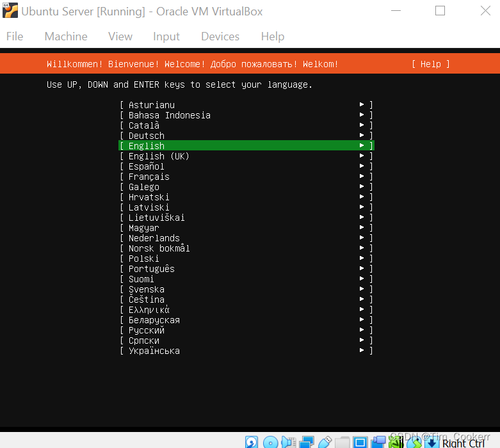Click the arrow on the English (UK) row
Viewport: 500px width, 448px height.
(x=362, y=156)
